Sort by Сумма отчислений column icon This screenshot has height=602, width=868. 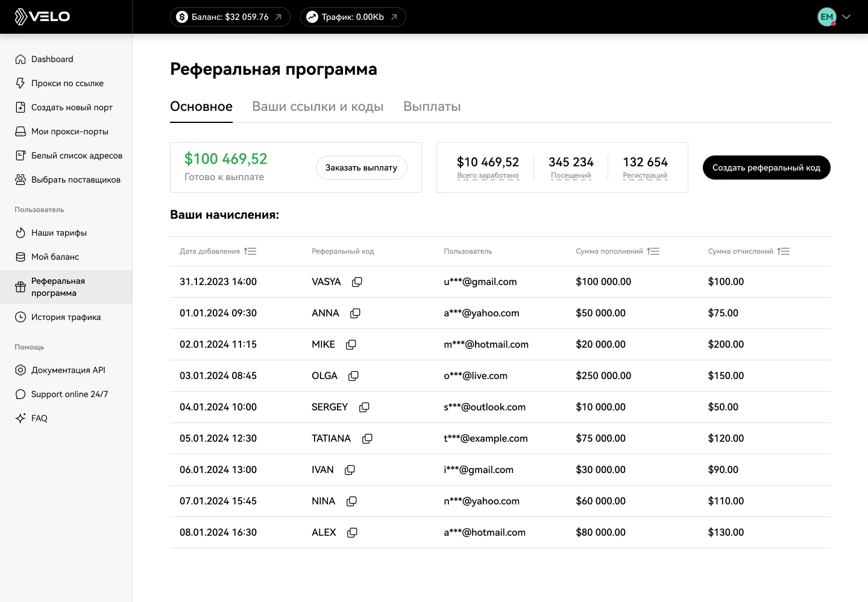(x=784, y=251)
